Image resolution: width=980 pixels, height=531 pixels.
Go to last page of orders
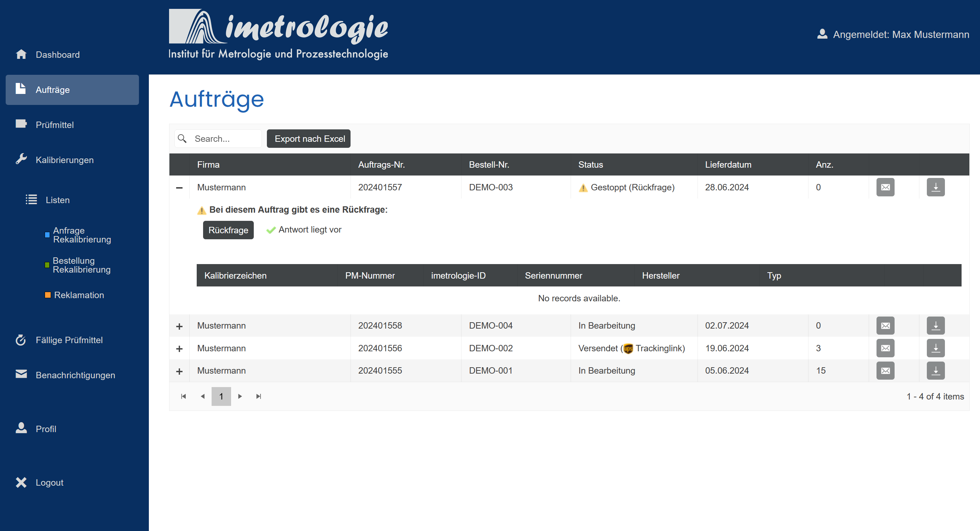point(259,396)
